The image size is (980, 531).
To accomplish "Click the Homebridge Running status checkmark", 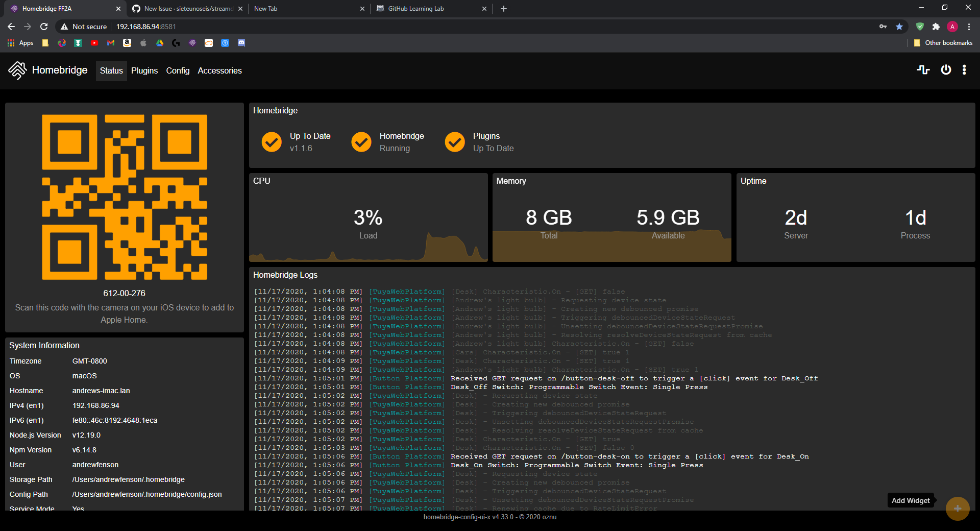I will click(361, 142).
